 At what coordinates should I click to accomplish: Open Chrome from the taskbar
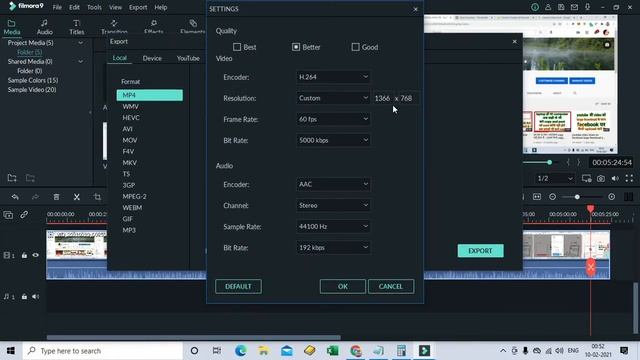coord(356,351)
